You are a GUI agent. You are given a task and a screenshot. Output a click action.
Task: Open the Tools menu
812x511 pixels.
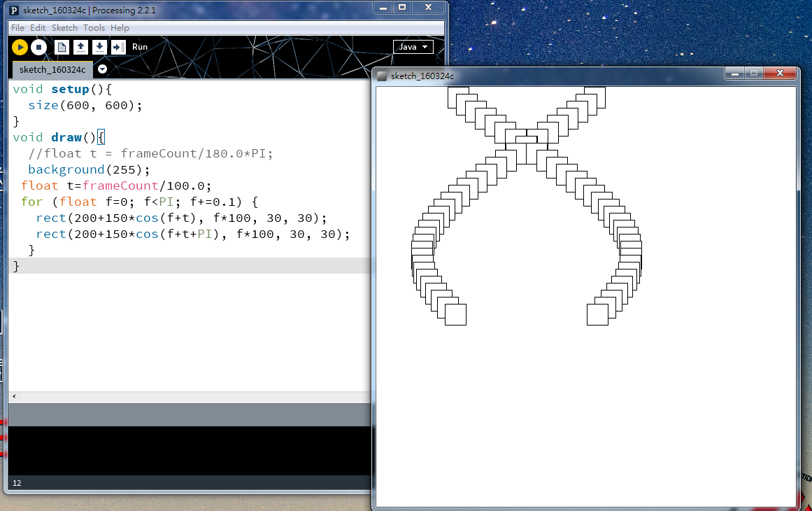(94, 27)
